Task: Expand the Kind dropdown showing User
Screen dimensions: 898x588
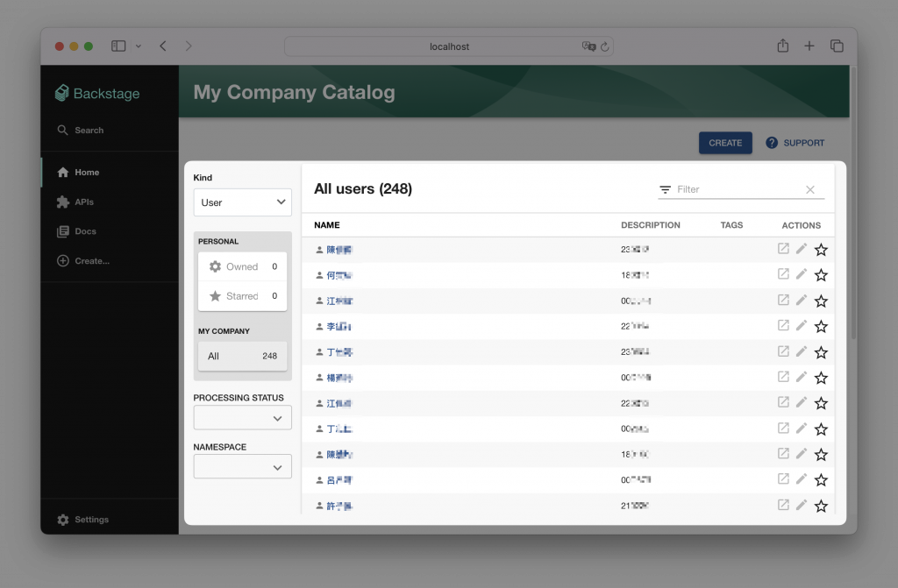Action: coord(243,202)
